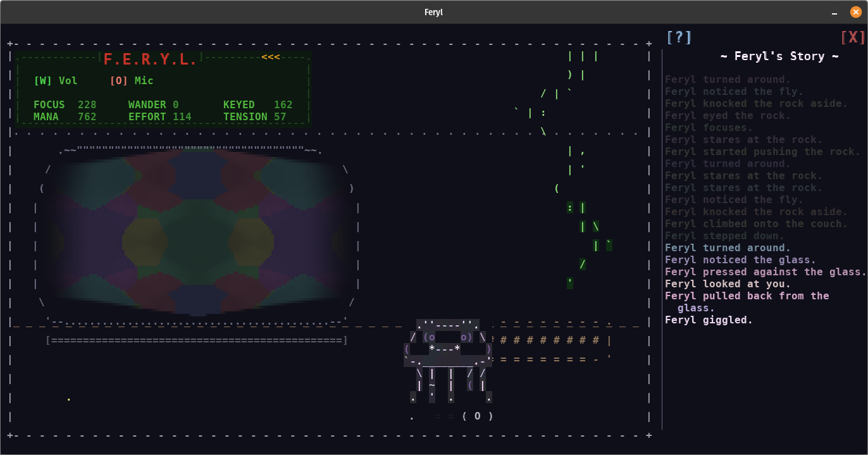Close the Feryl window with the orange button
Image resolution: width=868 pixels, height=455 pixels.
(x=856, y=12)
